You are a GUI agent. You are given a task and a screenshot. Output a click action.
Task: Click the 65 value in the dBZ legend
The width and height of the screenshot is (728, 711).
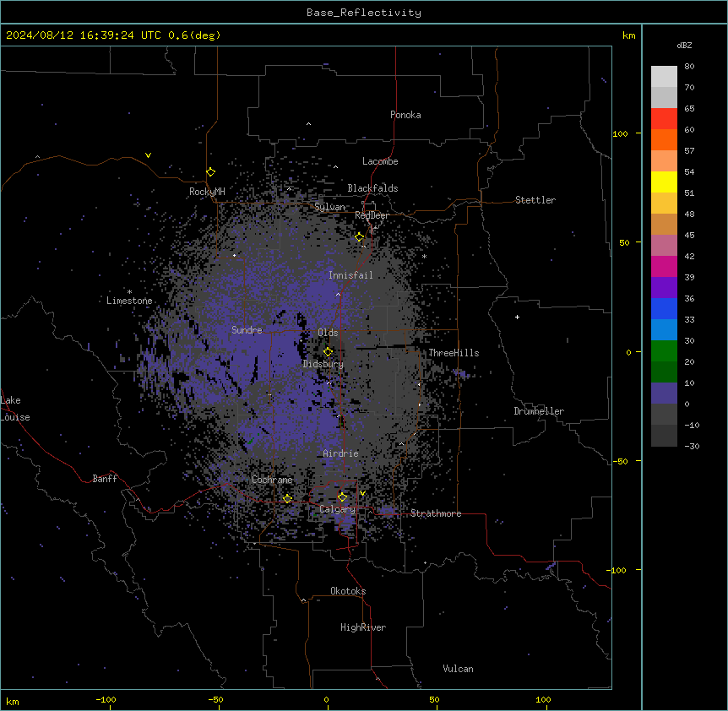[689, 109]
